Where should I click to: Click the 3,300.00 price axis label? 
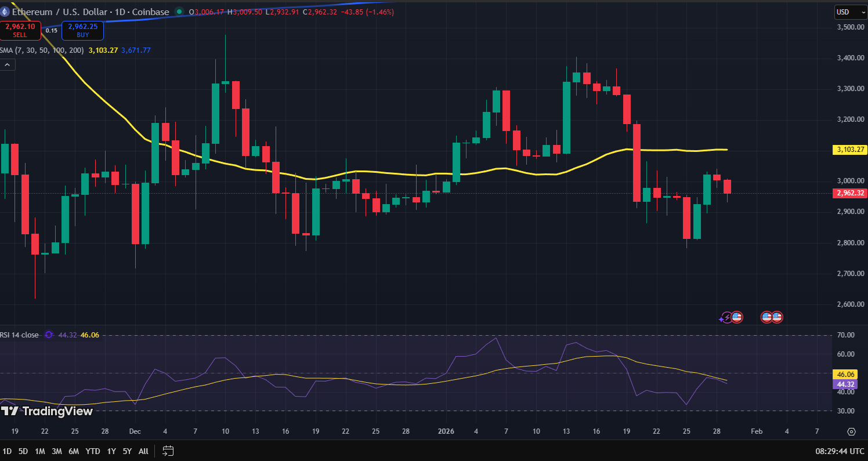[851, 89]
